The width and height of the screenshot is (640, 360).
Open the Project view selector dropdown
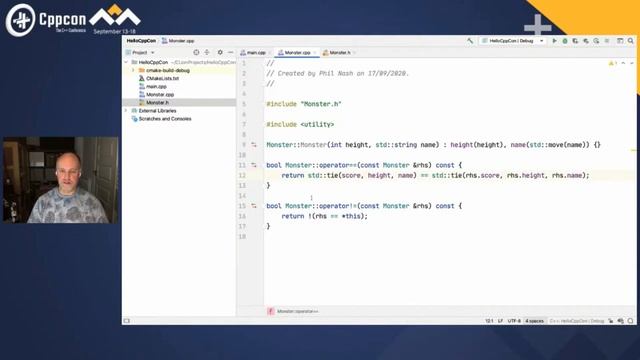[x=140, y=53]
